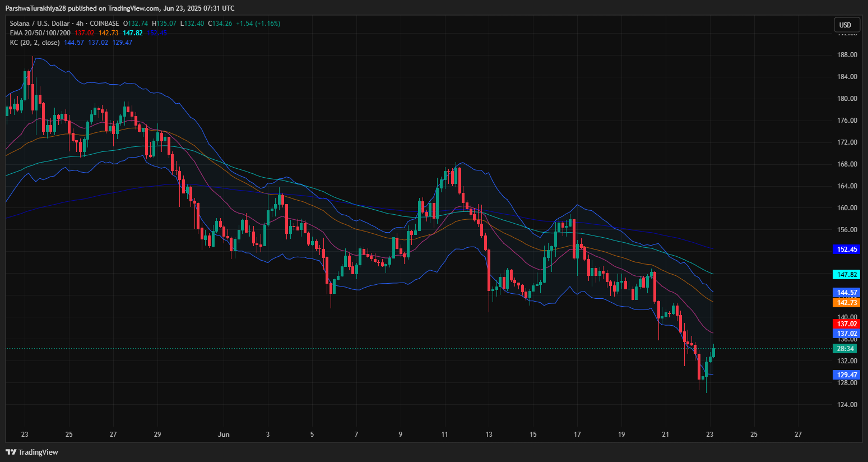This screenshot has width=868, height=462.
Task: Click the 129.47 lower Keltner price tag
Action: point(847,375)
